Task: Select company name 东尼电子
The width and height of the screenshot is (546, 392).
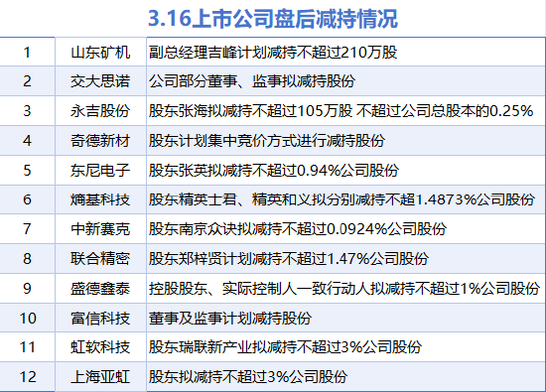Action: [x=100, y=171]
